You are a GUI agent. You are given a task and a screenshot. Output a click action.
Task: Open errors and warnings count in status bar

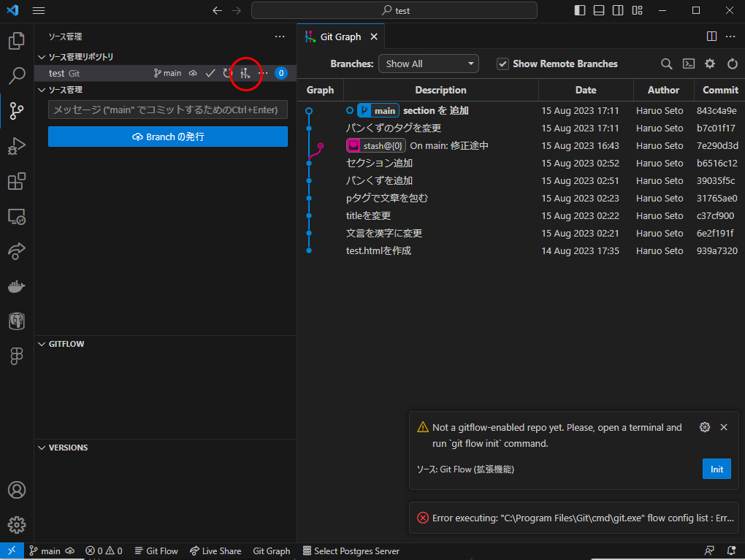coord(104,551)
